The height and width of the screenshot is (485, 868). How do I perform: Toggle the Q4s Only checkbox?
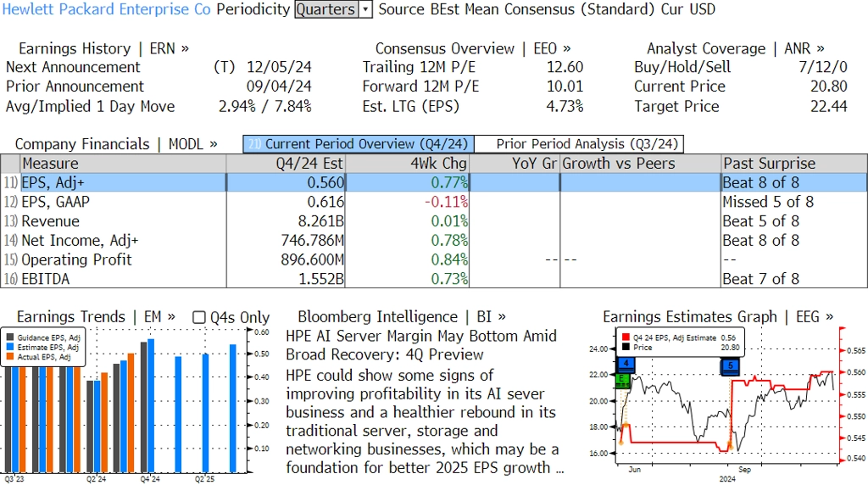198,317
